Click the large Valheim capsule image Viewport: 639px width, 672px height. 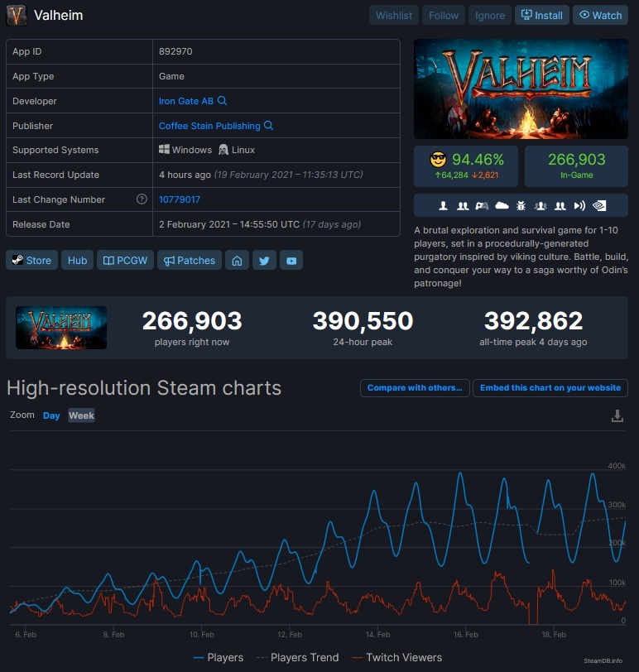coord(521,89)
